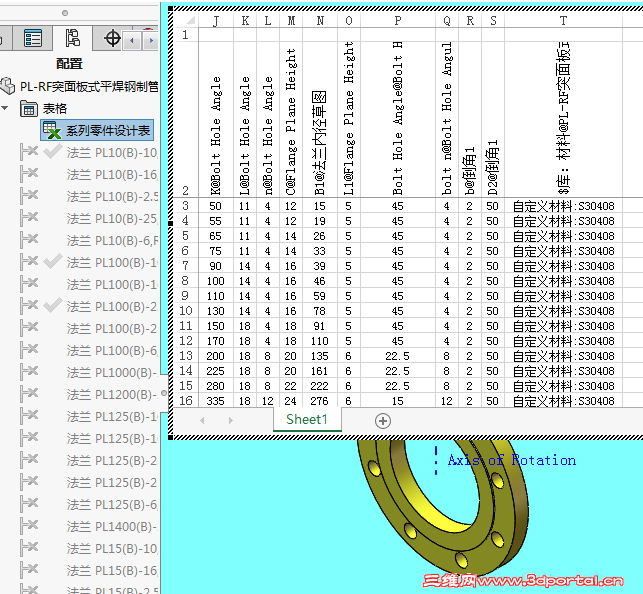Select column header N

tap(320, 20)
